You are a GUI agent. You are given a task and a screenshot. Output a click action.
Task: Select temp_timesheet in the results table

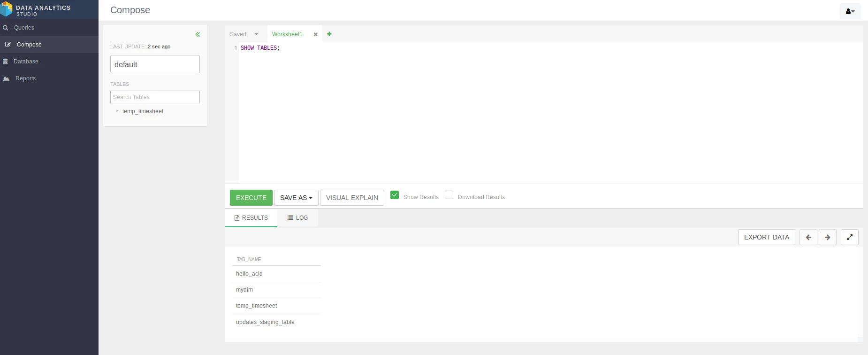click(276, 306)
